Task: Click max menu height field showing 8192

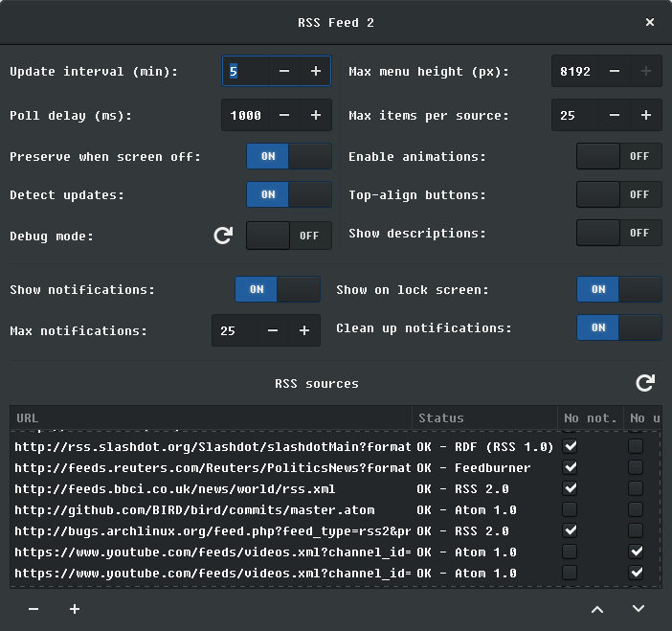Action: pos(575,71)
